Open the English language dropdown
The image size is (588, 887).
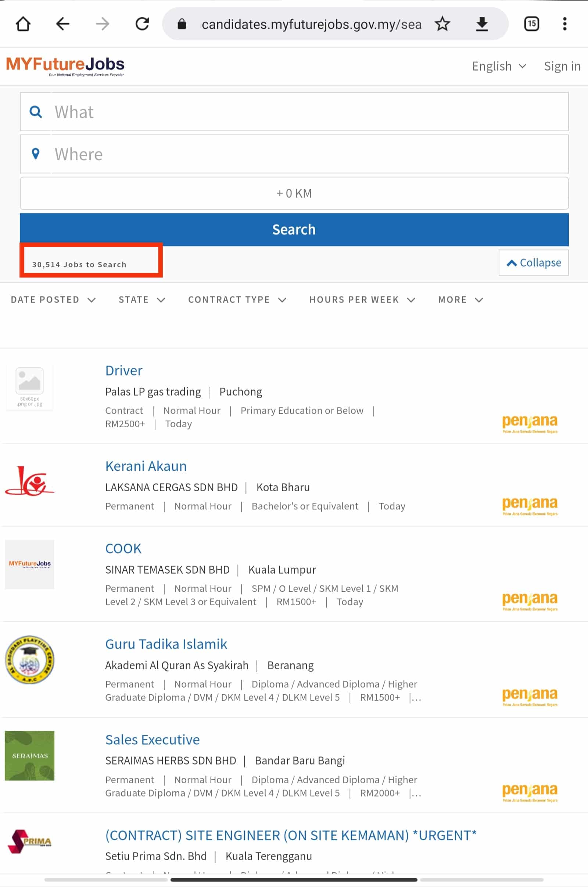[x=499, y=66]
